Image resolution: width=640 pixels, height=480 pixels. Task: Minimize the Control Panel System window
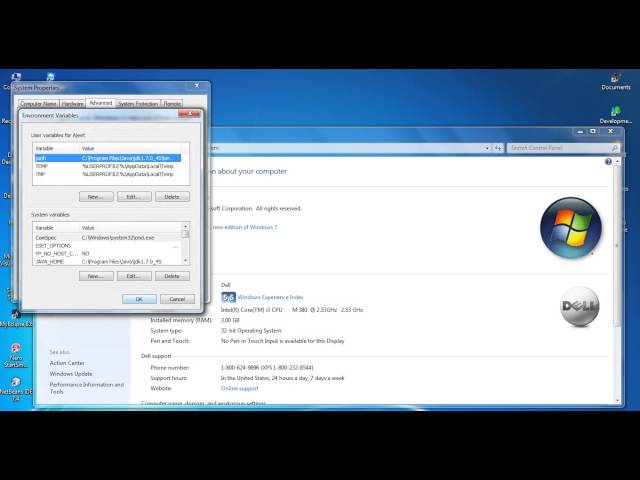[580, 131]
